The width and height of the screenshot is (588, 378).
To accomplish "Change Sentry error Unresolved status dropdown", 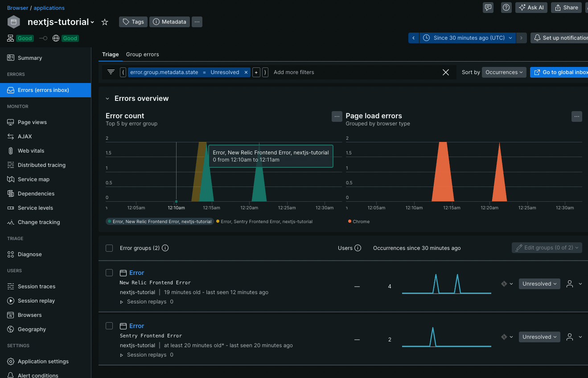I will [539, 337].
